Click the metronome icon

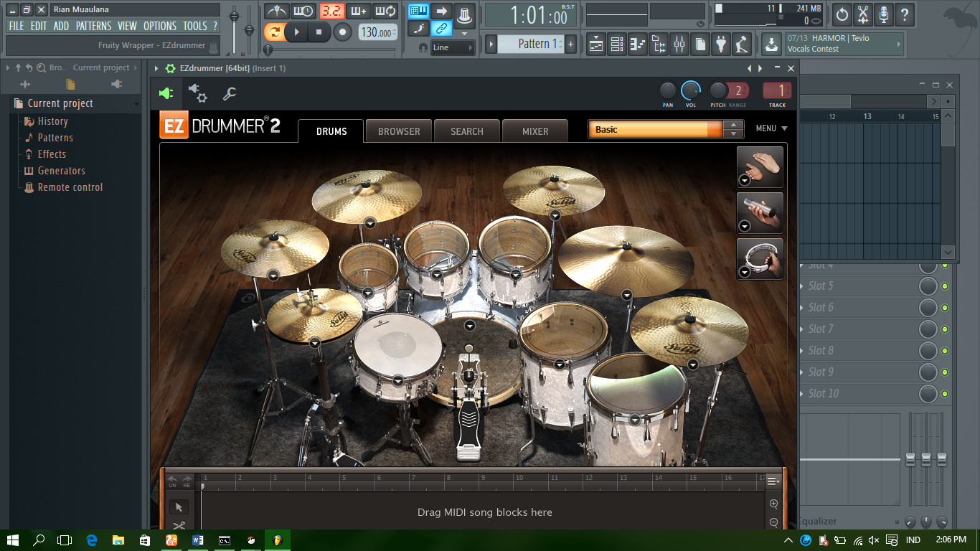click(x=277, y=11)
